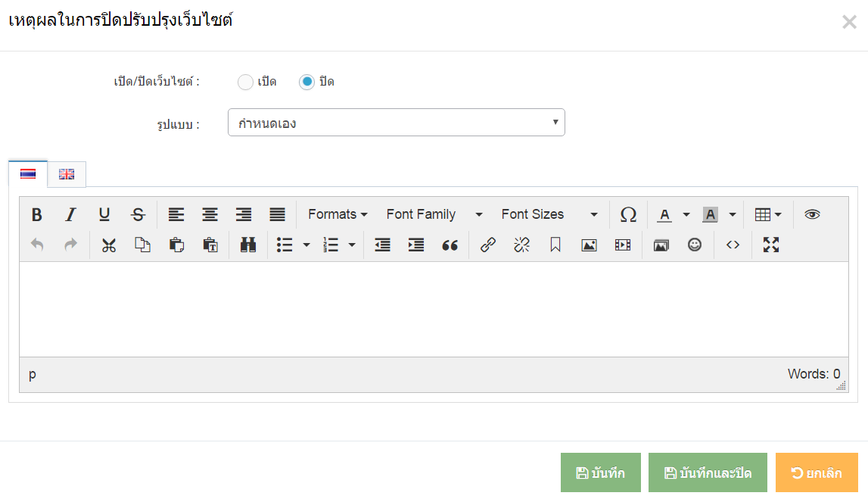Open the Formats dropdown
The width and height of the screenshot is (868, 502).
[338, 214]
